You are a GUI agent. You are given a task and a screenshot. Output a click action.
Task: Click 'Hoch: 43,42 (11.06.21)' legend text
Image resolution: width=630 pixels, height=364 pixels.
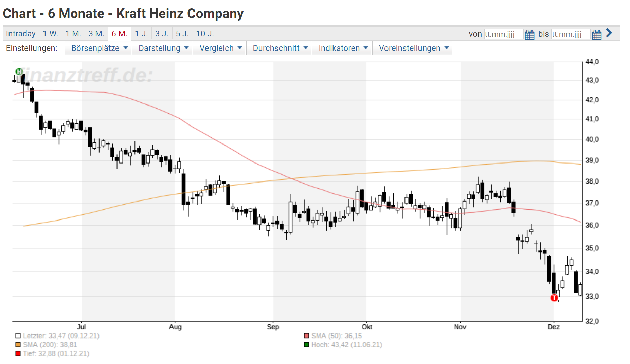coord(347,345)
